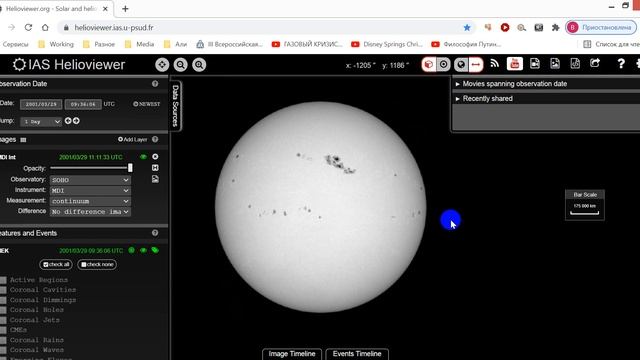Screen dimensions: 640x360
Task: Click the Bar Scale 175 000 km box
Action: point(584,204)
